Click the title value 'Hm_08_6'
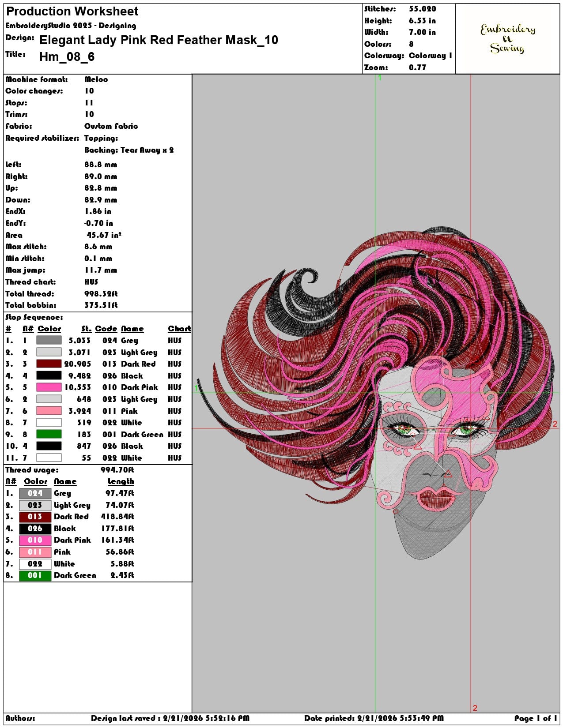The image size is (563, 728). point(67,56)
